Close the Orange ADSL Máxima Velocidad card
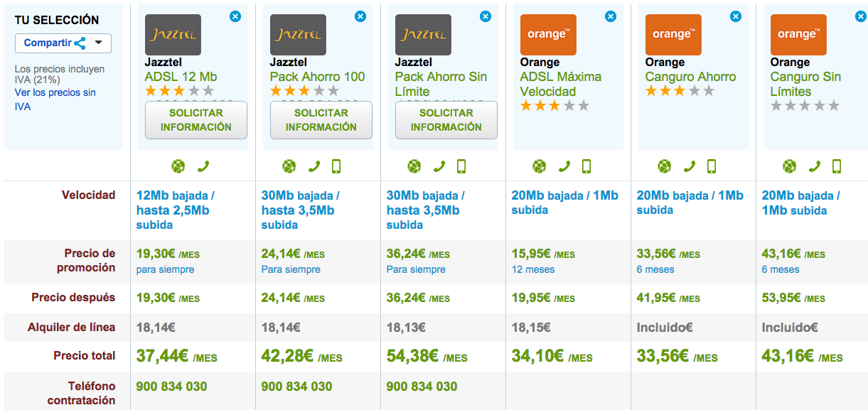 click(x=611, y=16)
